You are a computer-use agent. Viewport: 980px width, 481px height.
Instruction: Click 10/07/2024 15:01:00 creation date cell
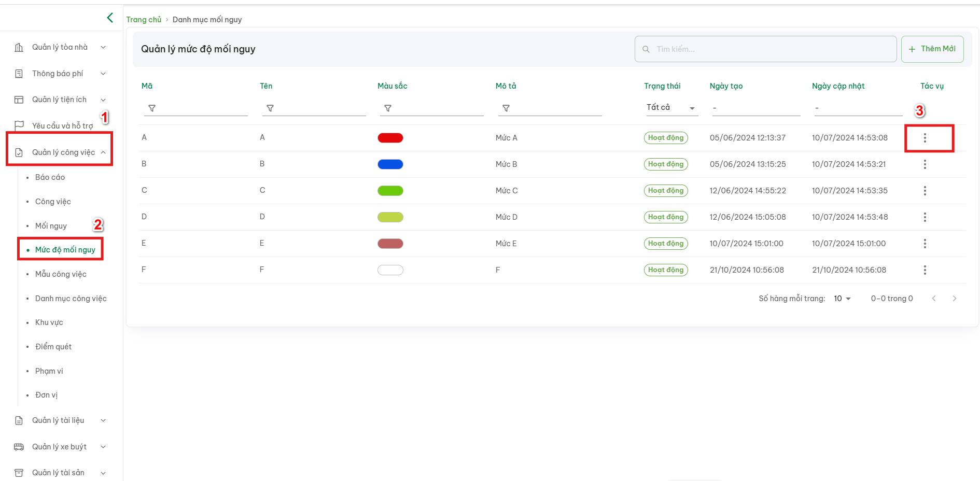(746, 244)
